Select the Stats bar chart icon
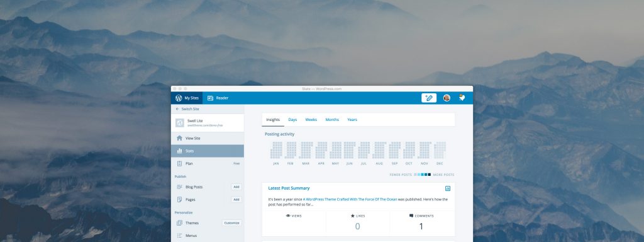Screen dimensions: 644x242 (179, 151)
